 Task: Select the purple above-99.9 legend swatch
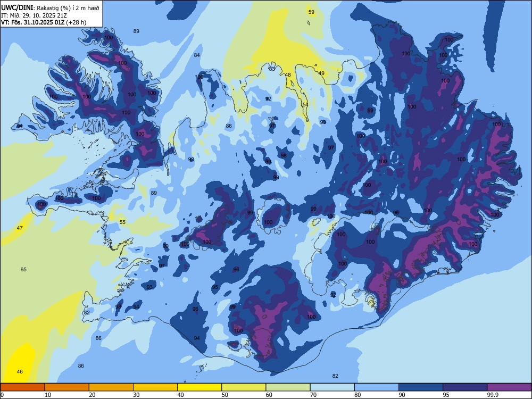pos(509,387)
